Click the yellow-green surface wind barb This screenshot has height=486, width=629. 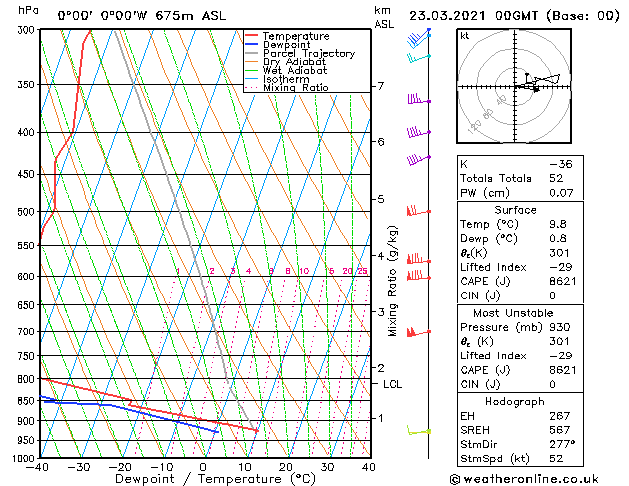click(419, 430)
